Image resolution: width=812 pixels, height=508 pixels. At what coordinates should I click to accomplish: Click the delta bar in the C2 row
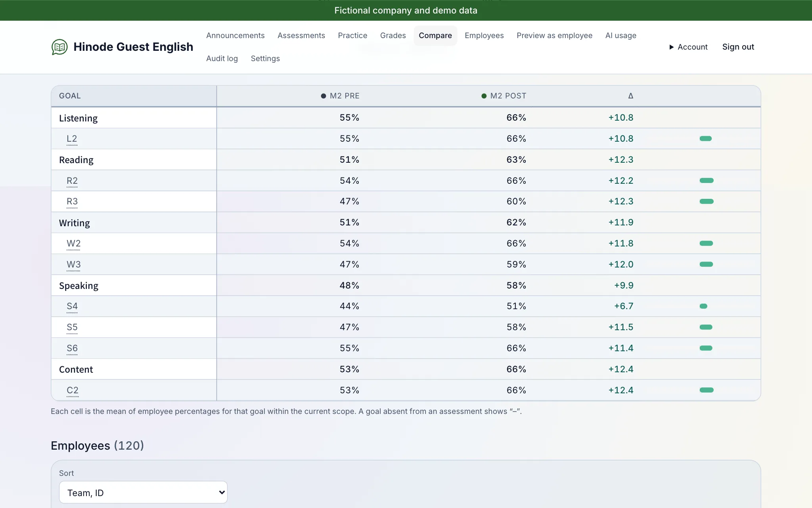click(707, 390)
